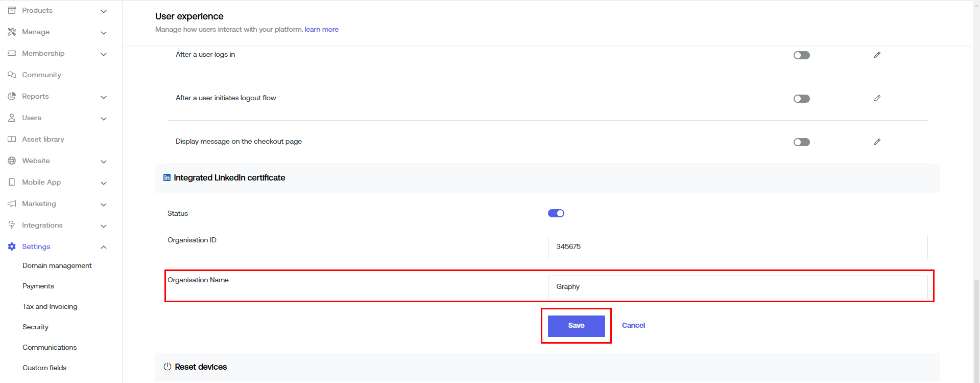Screen dimensions: 980x383
Task: Toggle After a user initiates logout flow
Action: (801, 99)
